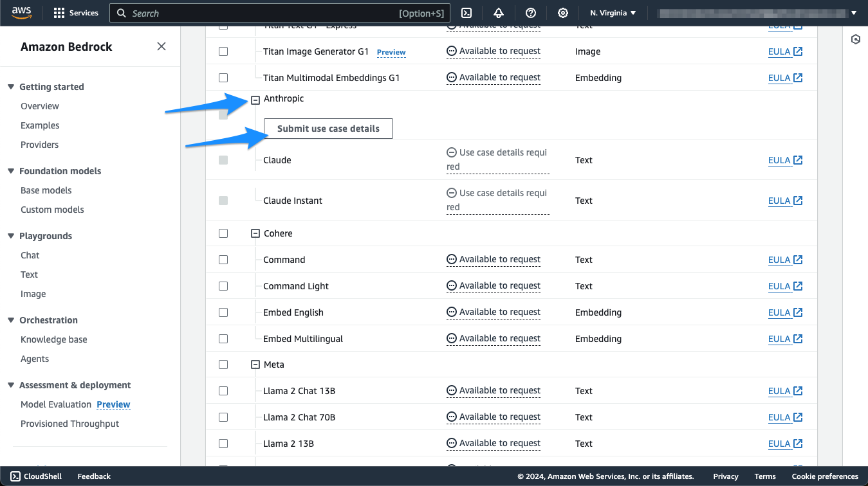This screenshot has width=868, height=486.
Task: Go to Base models in sidebar
Action: [x=46, y=190]
